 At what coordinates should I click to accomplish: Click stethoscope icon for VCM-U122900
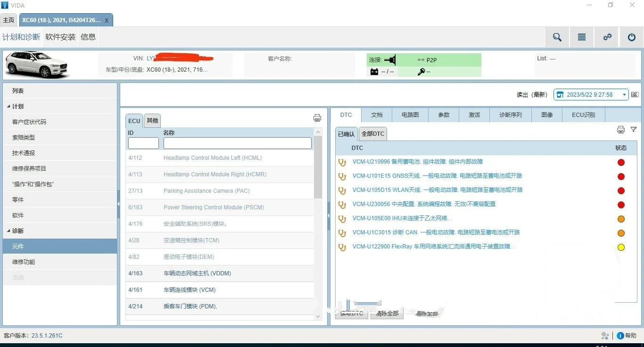pos(343,247)
